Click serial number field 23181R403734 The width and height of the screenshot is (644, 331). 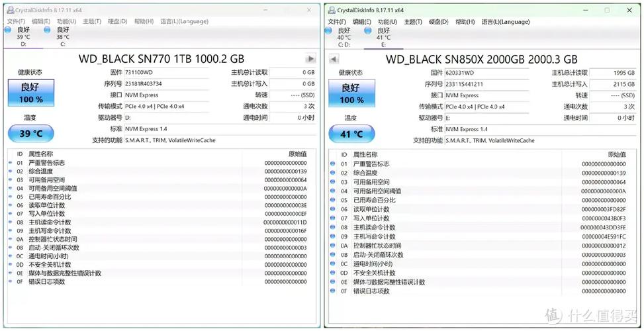[166, 83]
